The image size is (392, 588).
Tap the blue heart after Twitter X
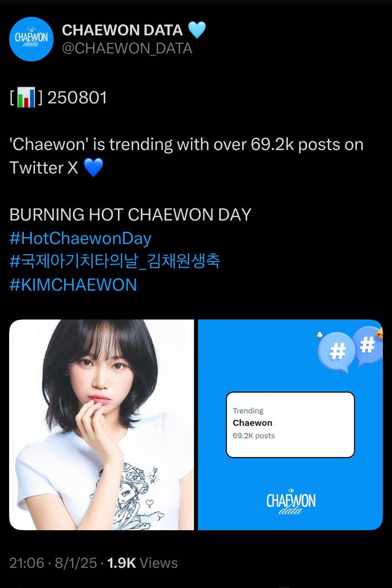tap(94, 168)
